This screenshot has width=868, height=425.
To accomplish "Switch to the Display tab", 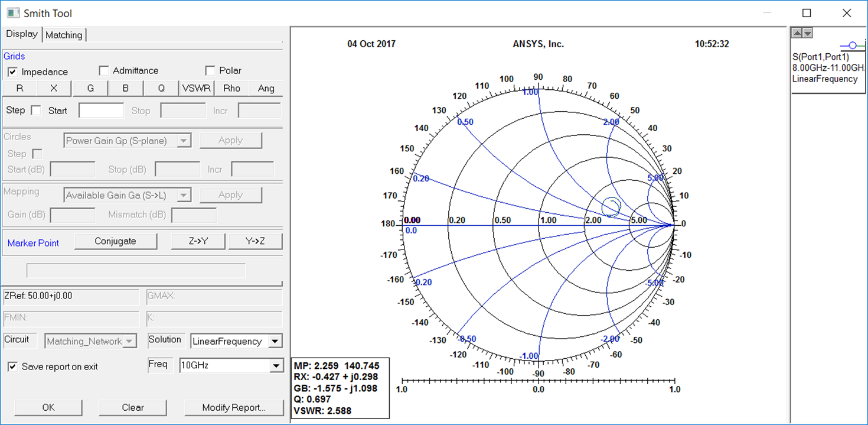I will (22, 34).
